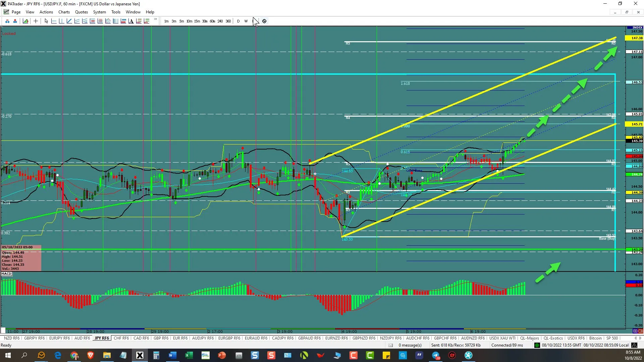Image resolution: width=644 pixels, height=362 pixels.
Task: Select the Fibonacci extension tool
Action: [100, 21]
